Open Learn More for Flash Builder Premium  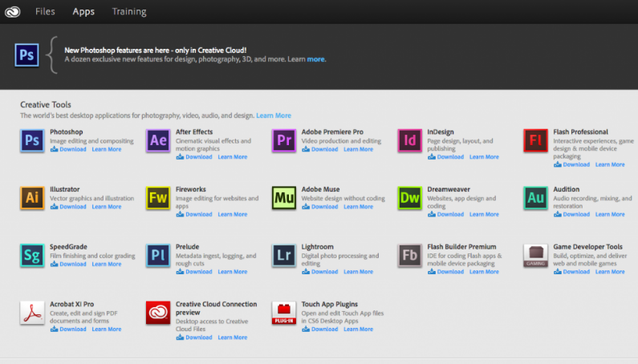pos(484,272)
